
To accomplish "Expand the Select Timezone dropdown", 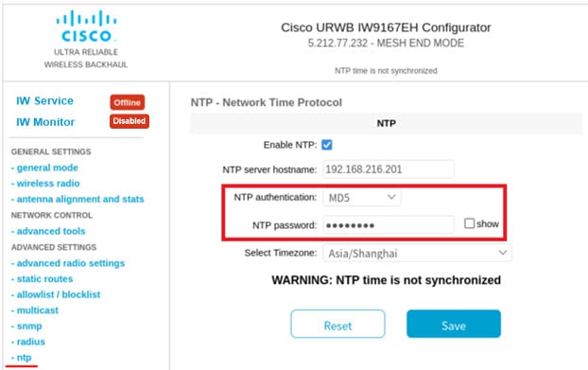I will 417,254.
